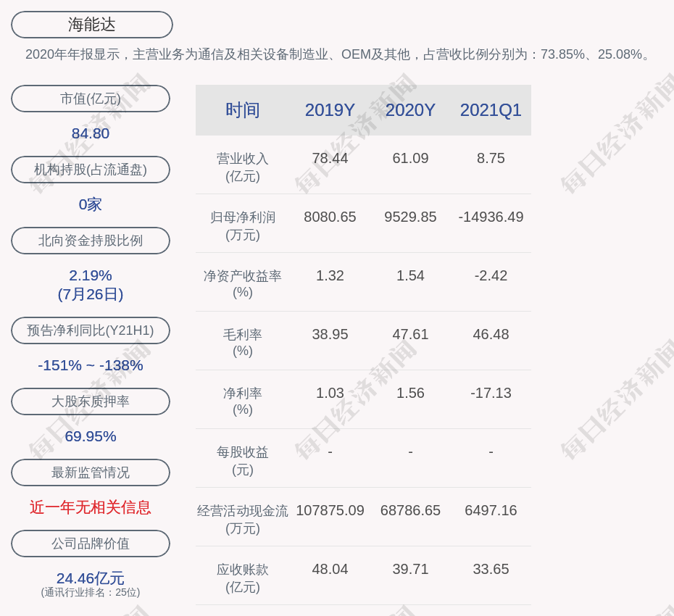Select gross margin value 38.95
This screenshot has height=616, width=674.
coord(330,334)
